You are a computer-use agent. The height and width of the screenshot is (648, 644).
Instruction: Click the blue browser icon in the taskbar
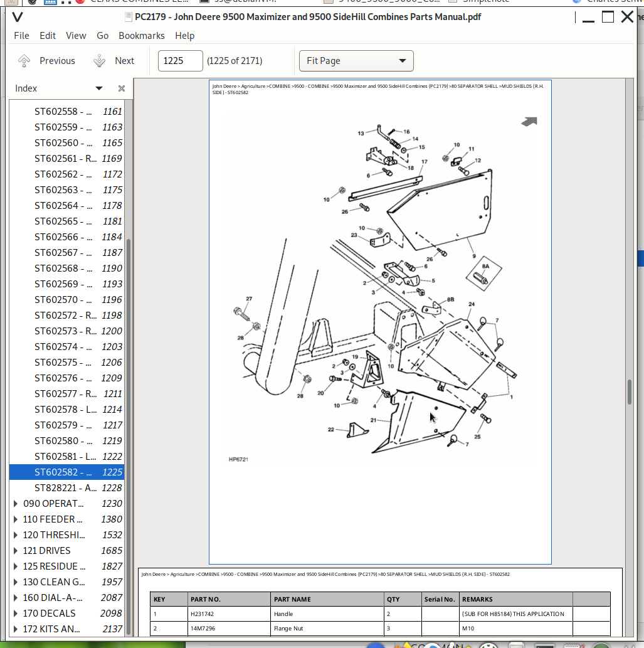(x=376, y=645)
